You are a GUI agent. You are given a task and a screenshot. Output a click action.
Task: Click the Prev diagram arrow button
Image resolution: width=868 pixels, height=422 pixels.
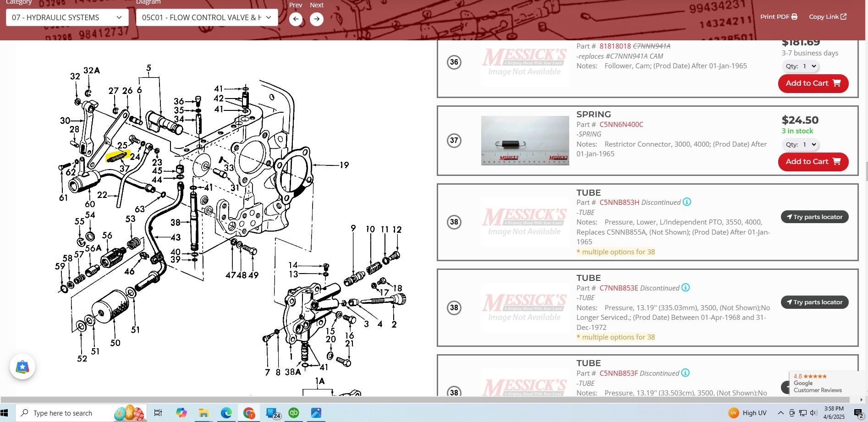296,19
